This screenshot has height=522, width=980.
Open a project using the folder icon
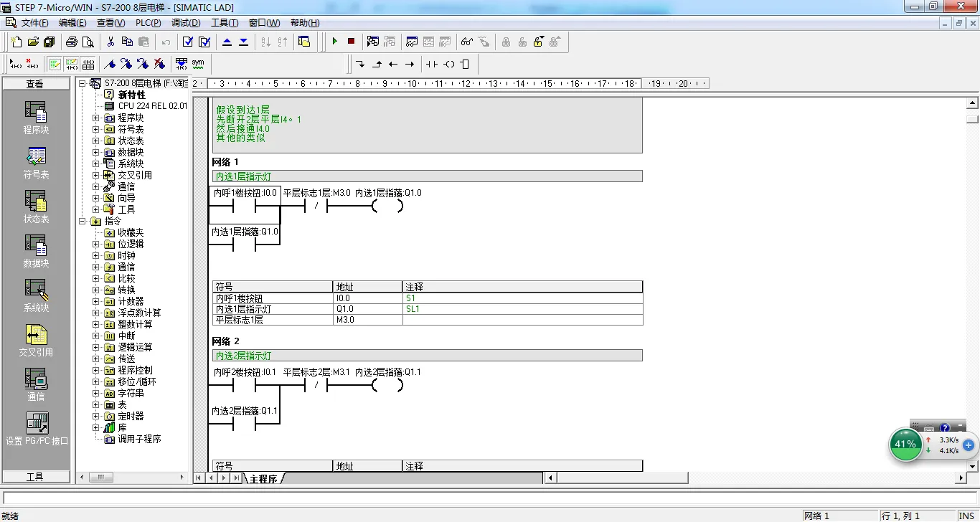click(32, 42)
